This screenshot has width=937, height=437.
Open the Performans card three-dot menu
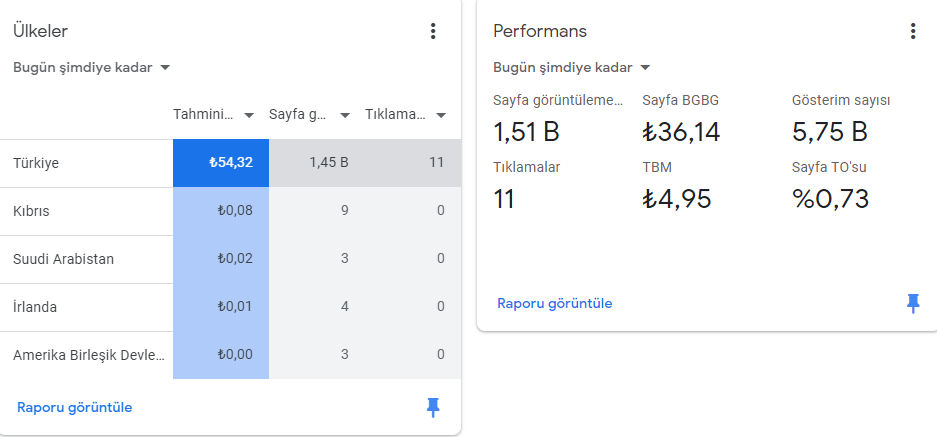click(x=912, y=31)
